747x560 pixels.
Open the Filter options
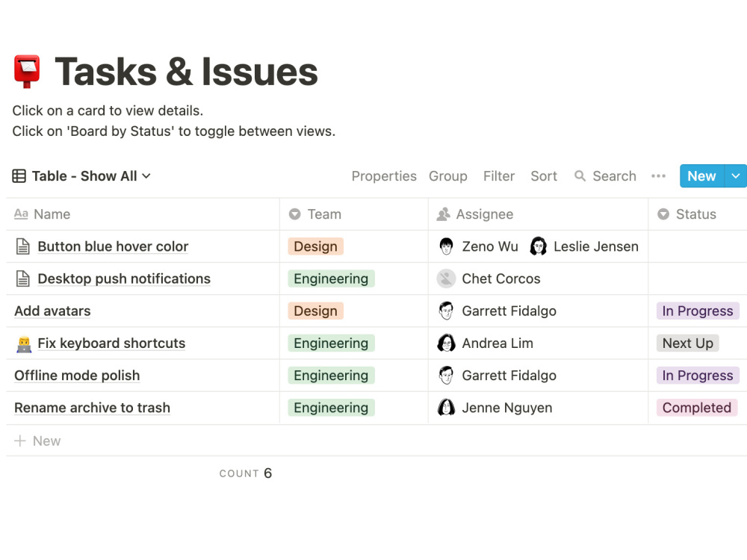pos(499,176)
